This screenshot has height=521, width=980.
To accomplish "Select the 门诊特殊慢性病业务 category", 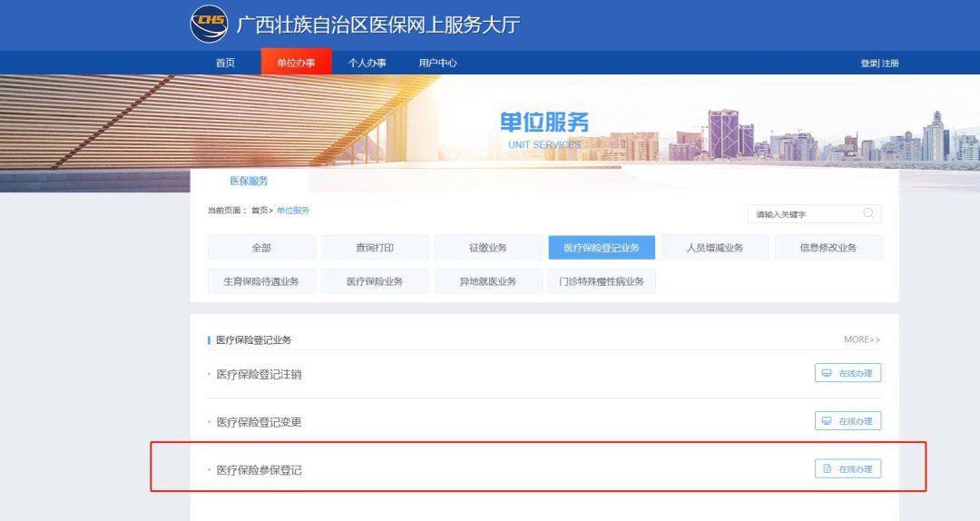I will point(602,281).
